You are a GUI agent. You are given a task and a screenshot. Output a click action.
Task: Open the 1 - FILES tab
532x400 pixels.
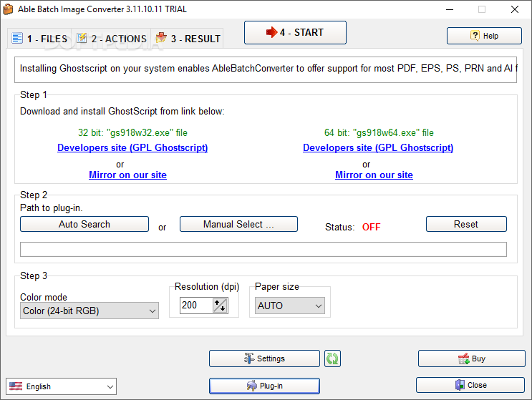pos(39,39)
